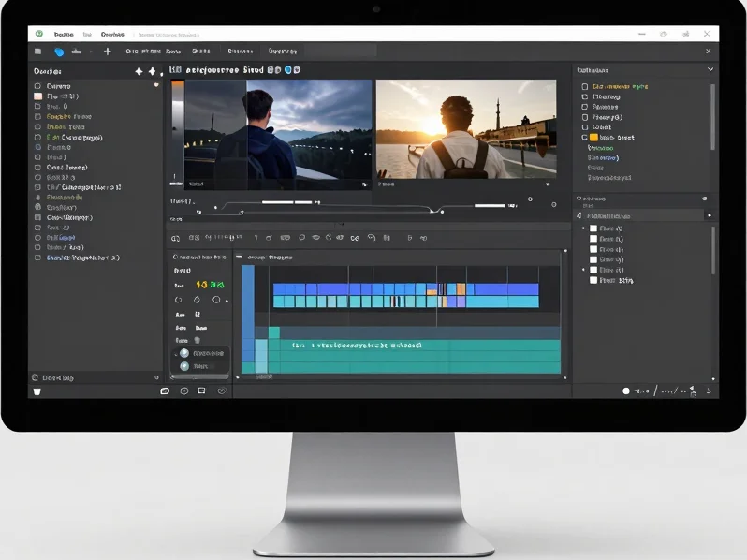Tick the last white checkbox in lower right panel

click(x=593, y=280)
